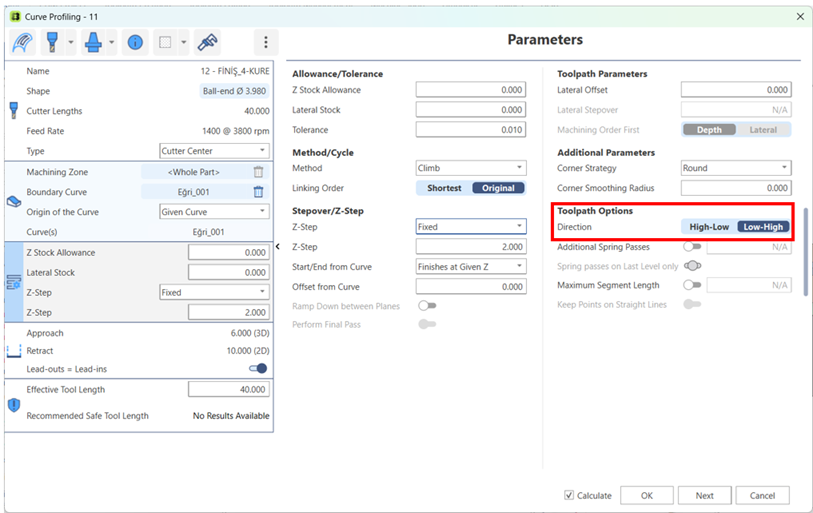Screen dimensions: 813x513
Task: Click the <Whole Part> machining zone field
Action: pyautogui.click(x=194, y=172)
